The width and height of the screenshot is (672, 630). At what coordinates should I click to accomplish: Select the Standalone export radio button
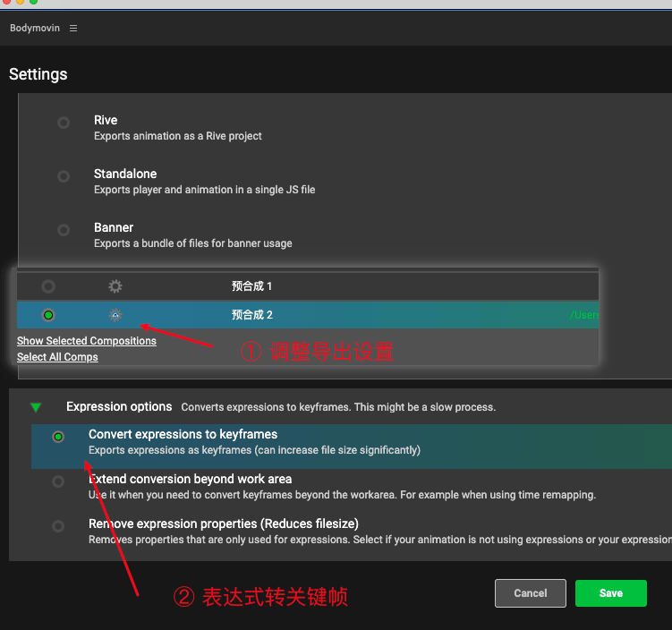[64, 176]
